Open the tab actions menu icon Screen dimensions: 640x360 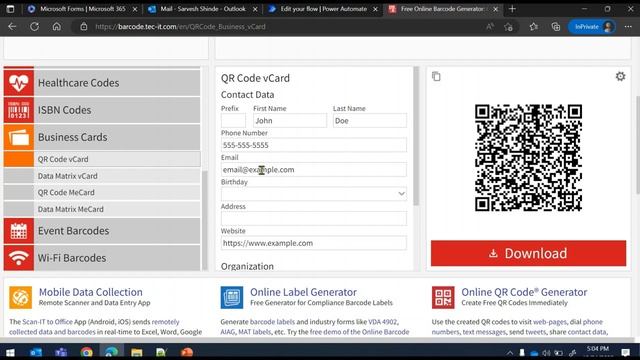tap(10, 9)
